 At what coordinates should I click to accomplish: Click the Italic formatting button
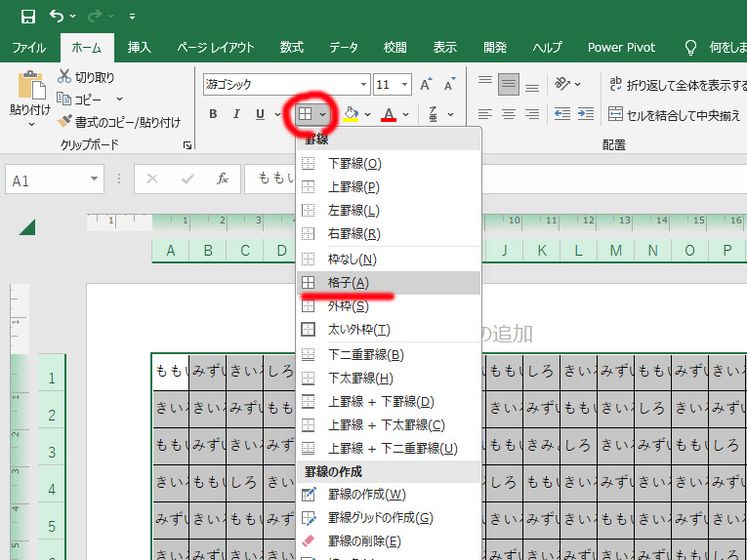236,114
